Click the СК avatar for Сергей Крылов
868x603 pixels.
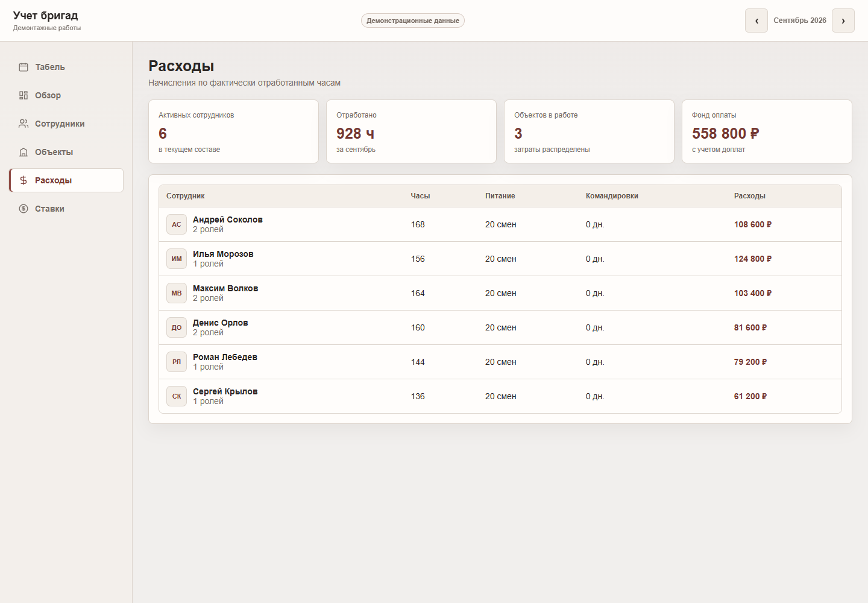tap(177, 396)
